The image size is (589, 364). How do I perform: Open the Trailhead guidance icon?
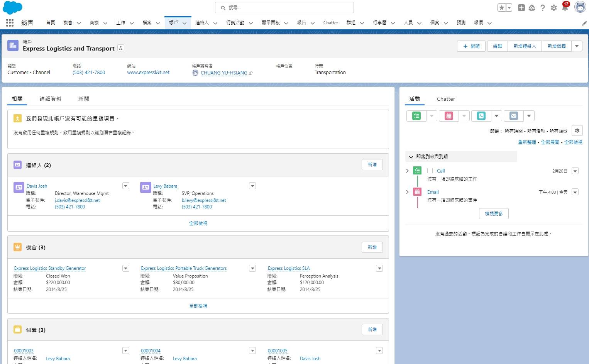(532, 7)
